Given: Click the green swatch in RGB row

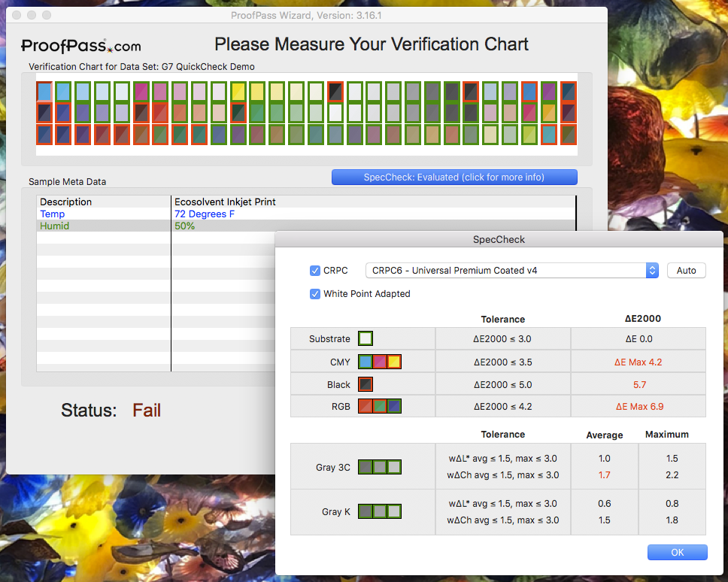Looking at the screenshot, I should click(x=380, y=406).
